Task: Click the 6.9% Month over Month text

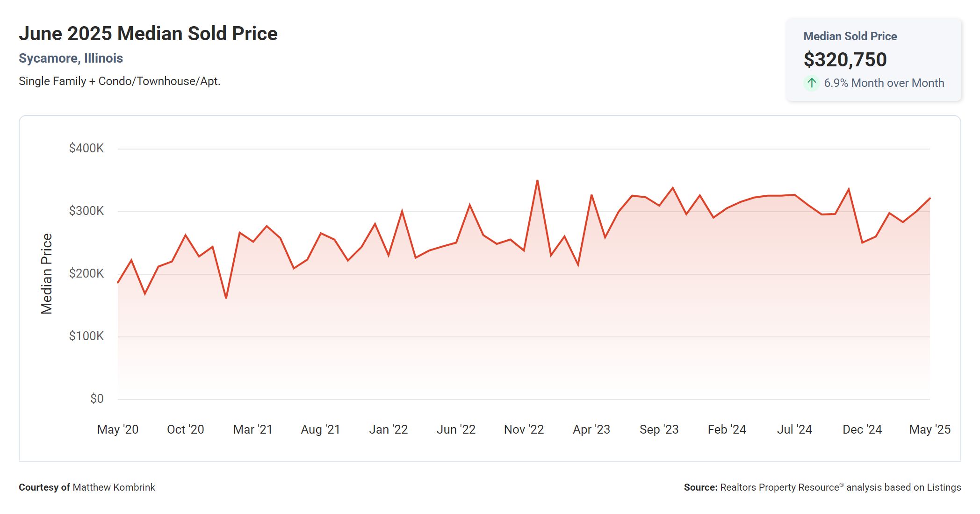Action: 884,83
